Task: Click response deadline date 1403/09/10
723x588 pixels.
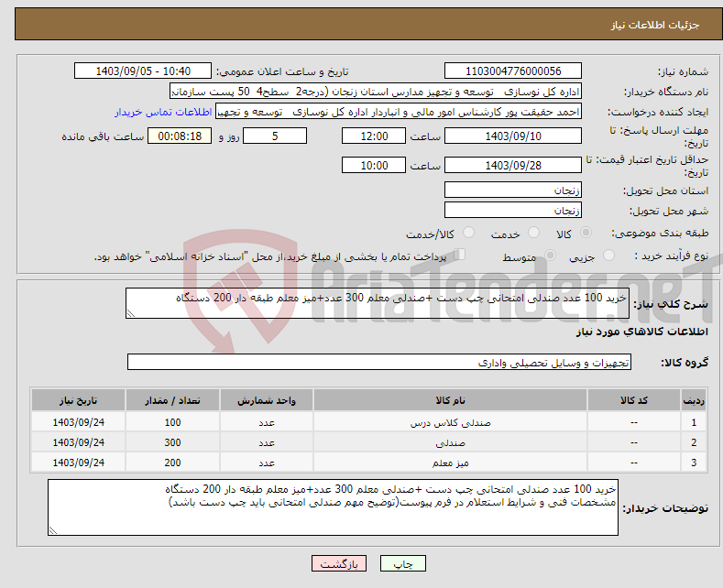Action: 513,136
